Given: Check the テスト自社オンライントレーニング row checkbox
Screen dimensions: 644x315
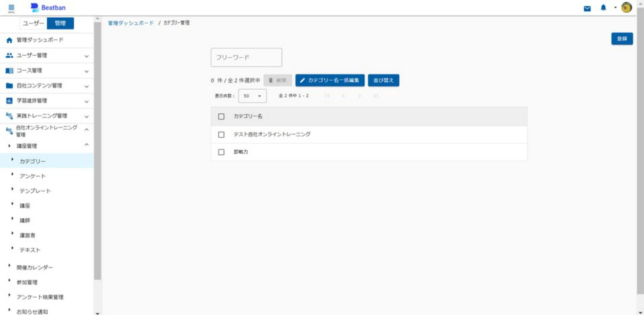Looking at the screenshot, I should click(222, 135).
